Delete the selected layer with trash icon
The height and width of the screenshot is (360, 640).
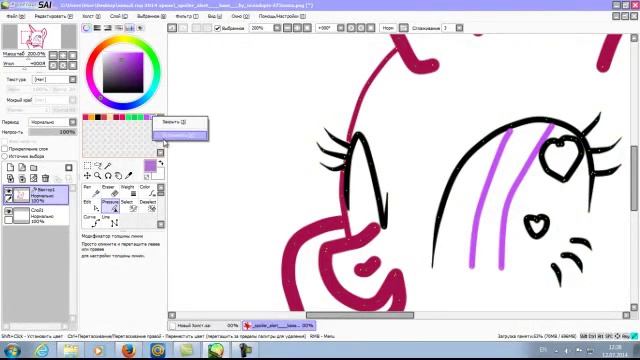pos(45,178)
